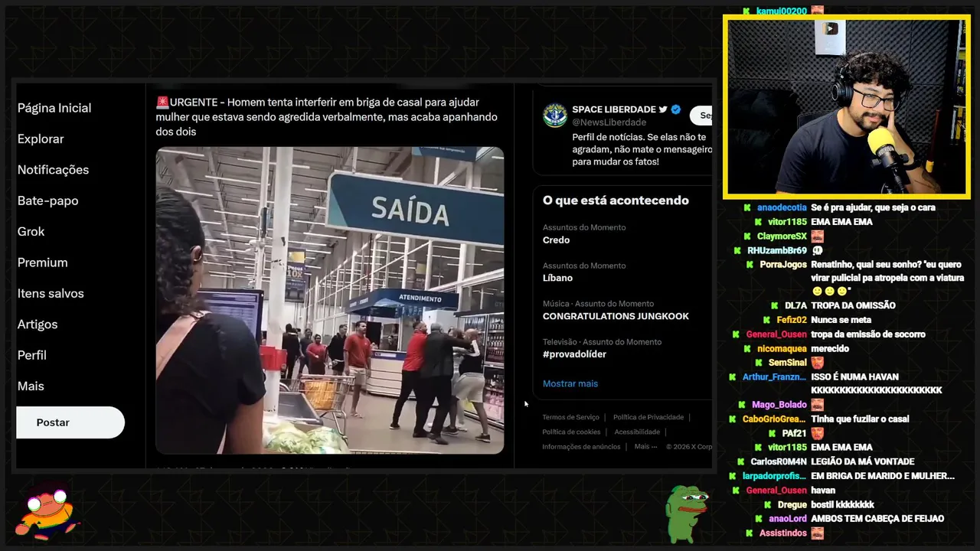Click the Kick badge beside nicomaquea
Screen dimensions: 980x551
pos(749,349)
